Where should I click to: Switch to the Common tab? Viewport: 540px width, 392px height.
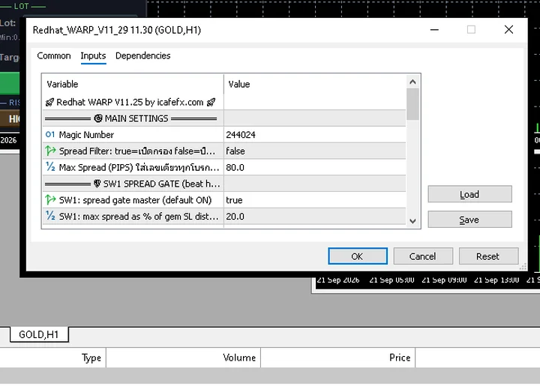tap(54, 55)
